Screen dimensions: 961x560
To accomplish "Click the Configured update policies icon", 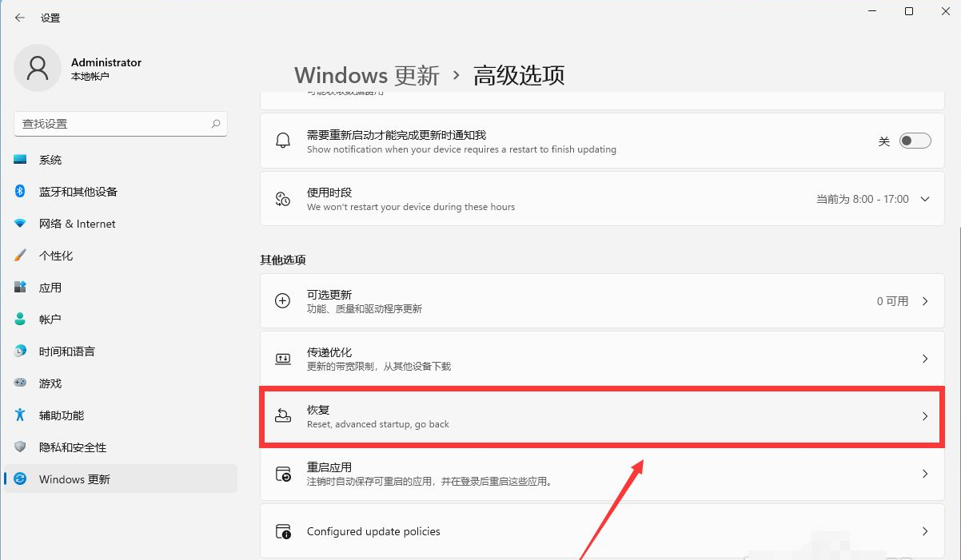I will click(x=283, y=531).
